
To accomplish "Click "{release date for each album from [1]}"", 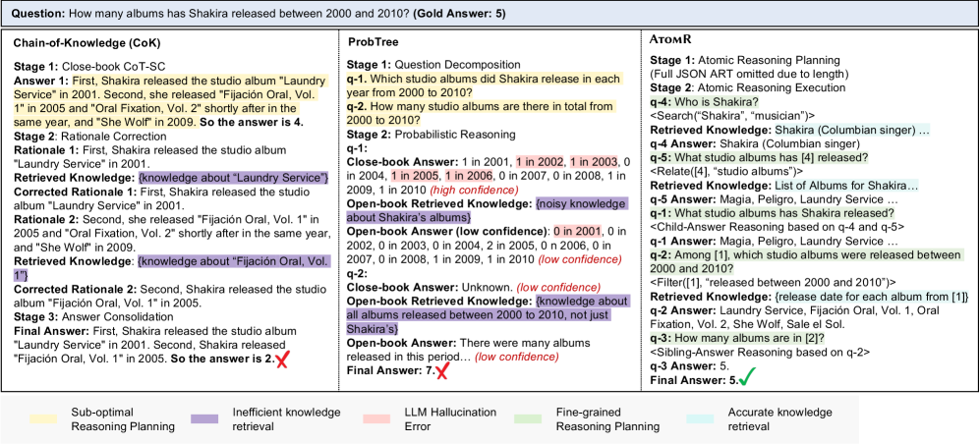I will 872,297.
